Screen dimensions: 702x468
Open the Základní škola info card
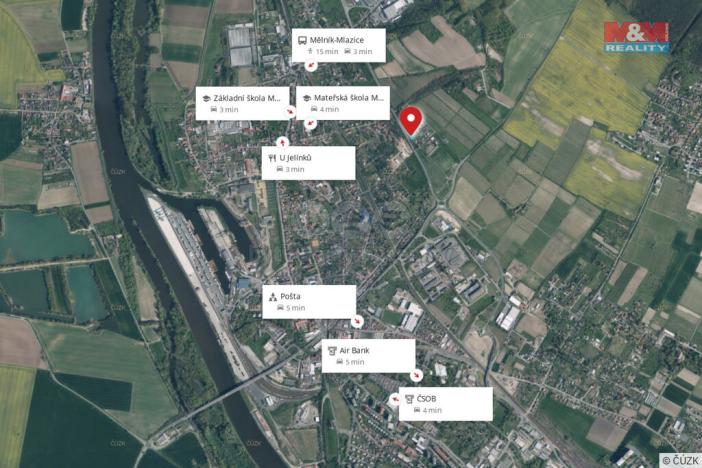[242, 103]
